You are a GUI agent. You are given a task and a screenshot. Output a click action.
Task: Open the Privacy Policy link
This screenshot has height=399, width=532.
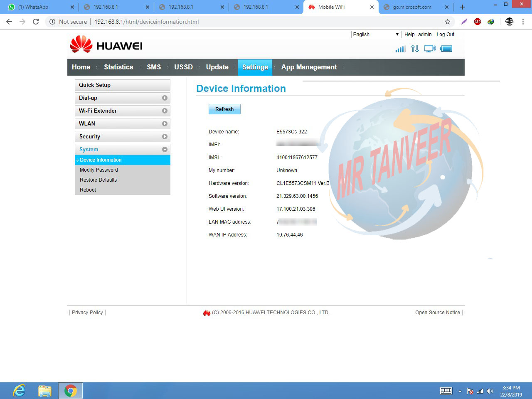pos(87,313)
